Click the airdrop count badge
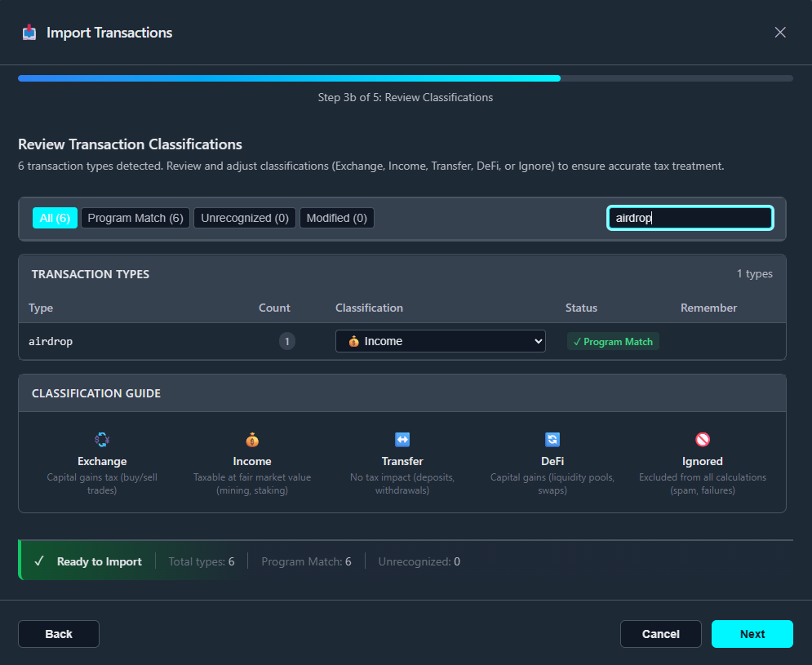 click(x=287, y=341)
